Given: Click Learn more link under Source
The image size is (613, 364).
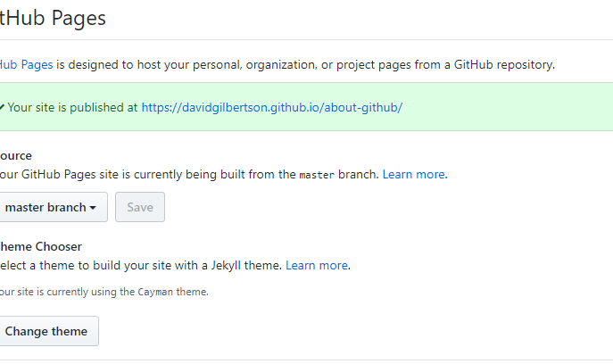Looking at the screenshot, I should pos(414,174).
